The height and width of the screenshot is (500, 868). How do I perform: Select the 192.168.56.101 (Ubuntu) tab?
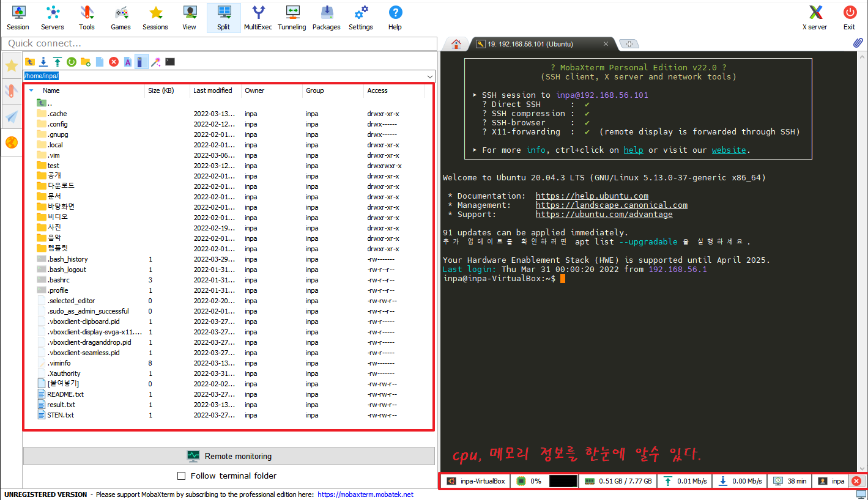coord(543,44)
